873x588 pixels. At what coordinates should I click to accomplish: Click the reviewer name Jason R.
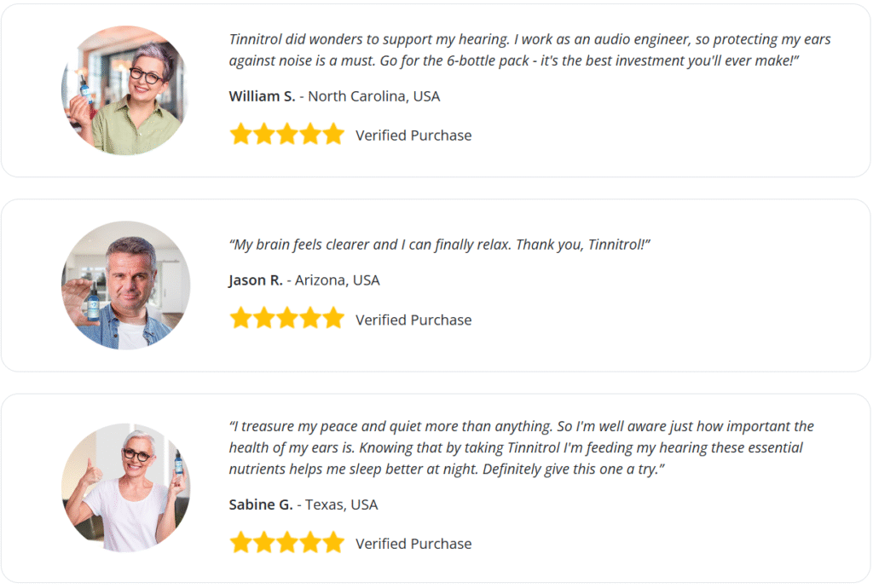point(256,280)
